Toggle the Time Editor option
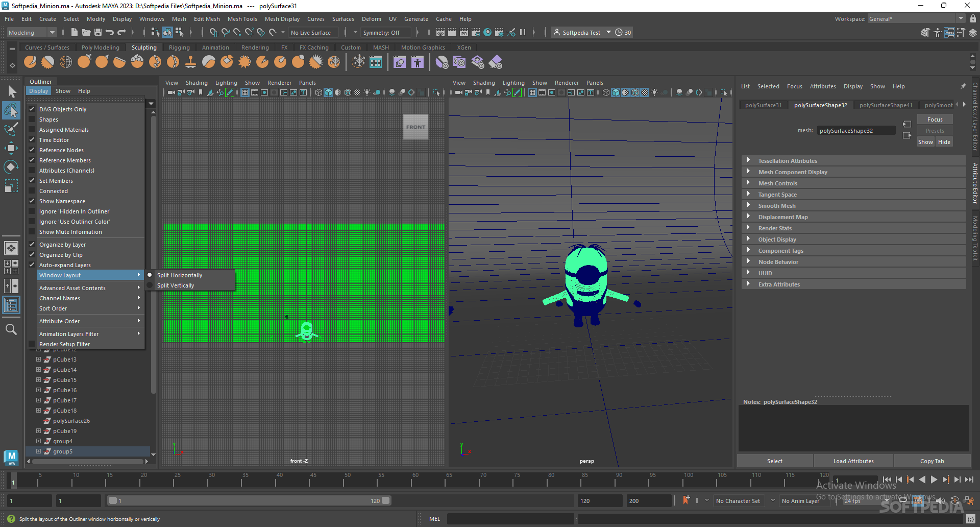Screen dimensions: 980x527 (32, 140)
